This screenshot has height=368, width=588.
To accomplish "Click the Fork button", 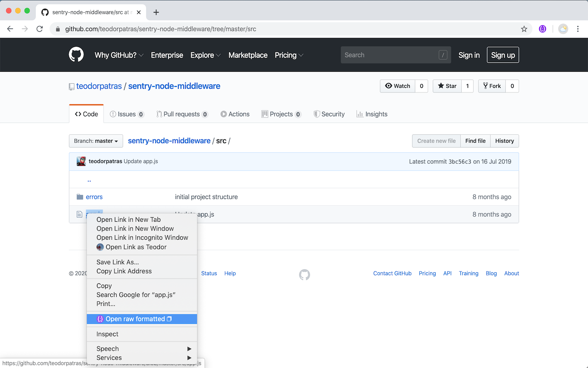I will tap(492, 86).
